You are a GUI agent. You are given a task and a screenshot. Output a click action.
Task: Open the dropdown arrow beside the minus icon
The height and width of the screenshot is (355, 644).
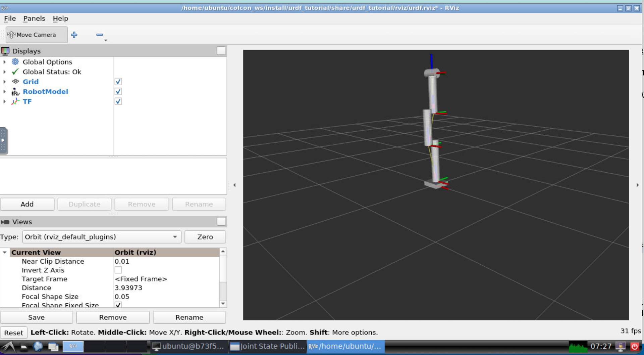pos(106,40)
